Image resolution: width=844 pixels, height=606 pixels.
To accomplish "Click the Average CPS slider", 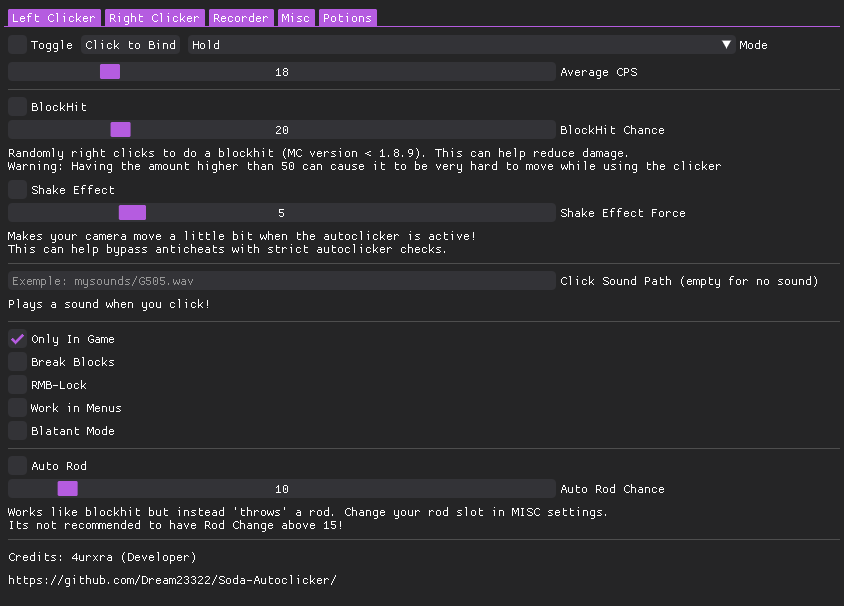I will (x=281, y=72).
